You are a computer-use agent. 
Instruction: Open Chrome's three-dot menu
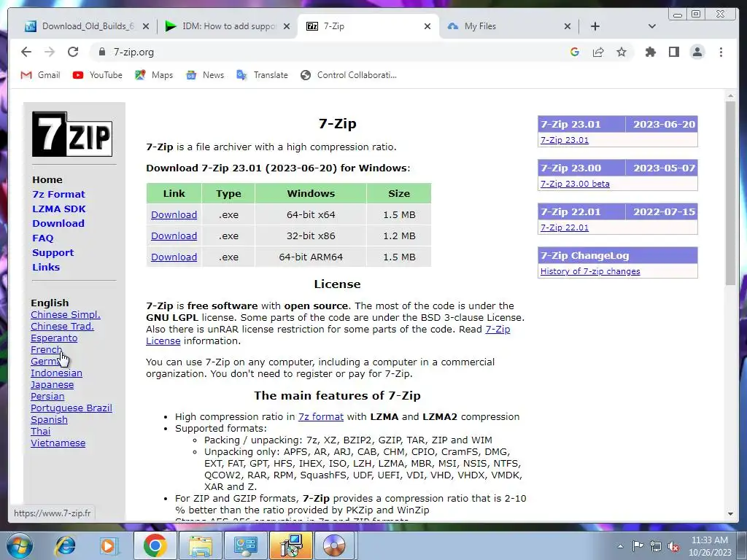coord(721,52)
